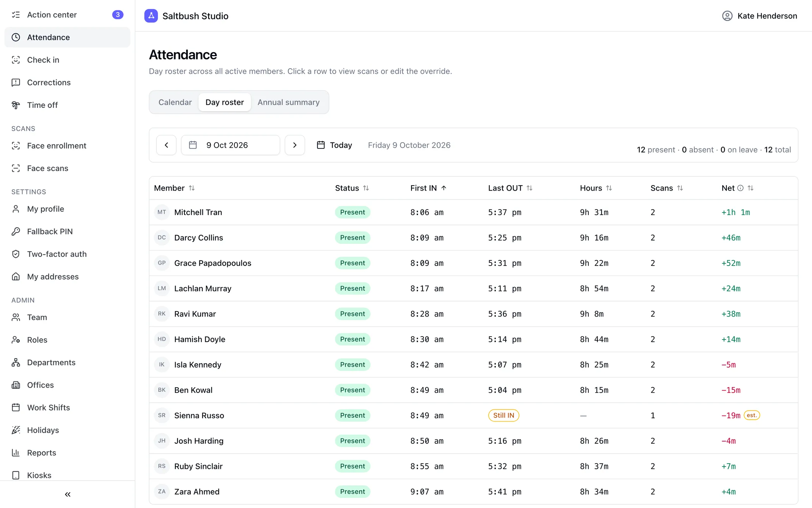This screenshot has height=508, width=812.
Task: Sort by Scans column
Action: [x=667, y=188]
